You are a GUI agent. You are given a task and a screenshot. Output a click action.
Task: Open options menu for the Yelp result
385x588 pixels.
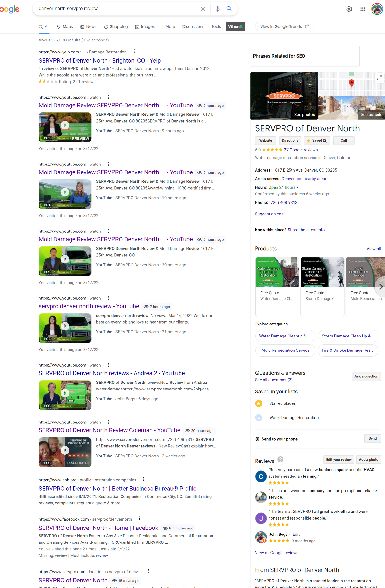[x=134, y=51]
